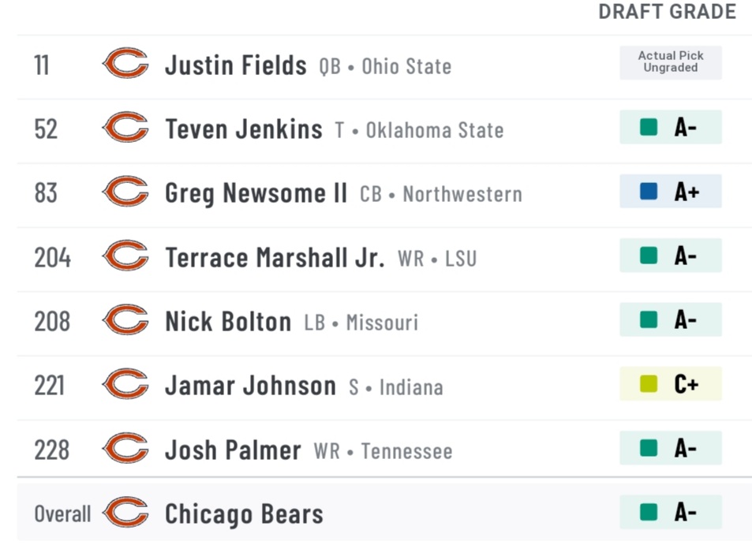Open Teven Jenkins player name
Viewport: 752px width, 560px height.
coord(244,129)
